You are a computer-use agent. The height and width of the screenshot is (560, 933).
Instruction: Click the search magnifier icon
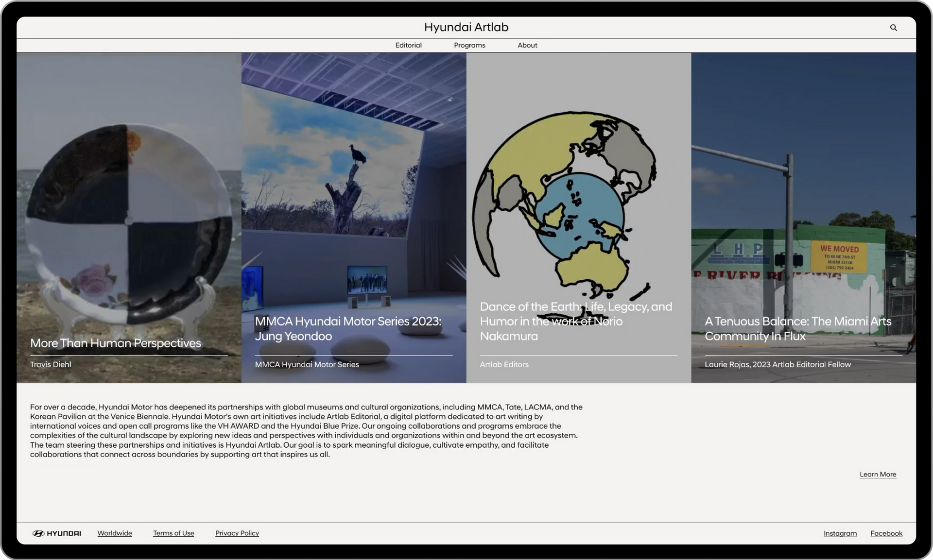[x=893, y=28]
